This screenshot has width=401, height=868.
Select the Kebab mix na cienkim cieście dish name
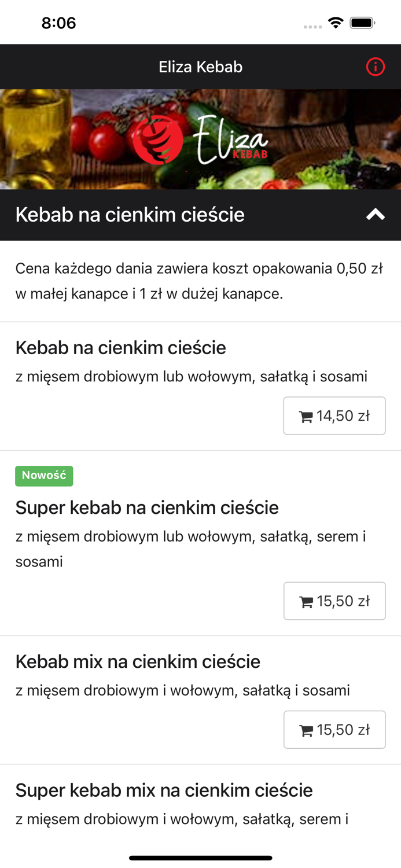pyautogui.click(x=138, y=661)
